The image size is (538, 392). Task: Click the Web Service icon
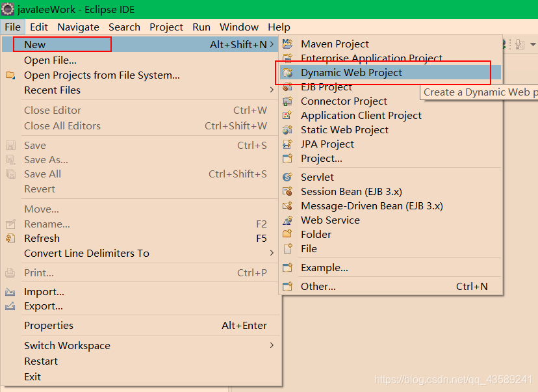pyautogui.click(x=288, y=220)
